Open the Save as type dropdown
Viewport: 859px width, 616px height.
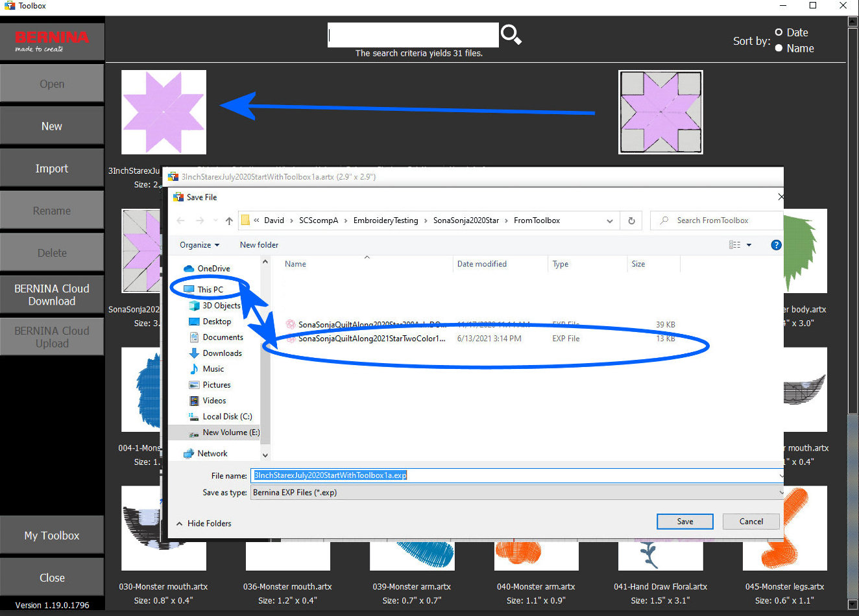[x=516, y=493]
